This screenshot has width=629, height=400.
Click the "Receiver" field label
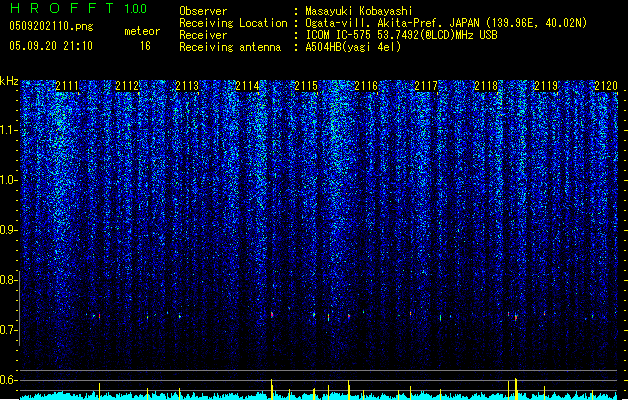click(203, 35)
